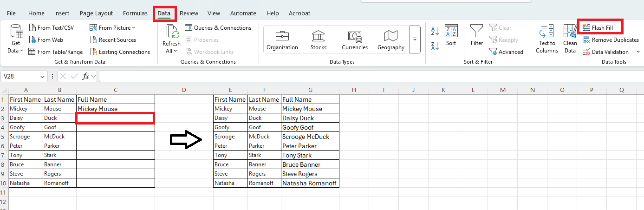
Task: Click the Insert Function fx button
Action: (x=86, y=76)
